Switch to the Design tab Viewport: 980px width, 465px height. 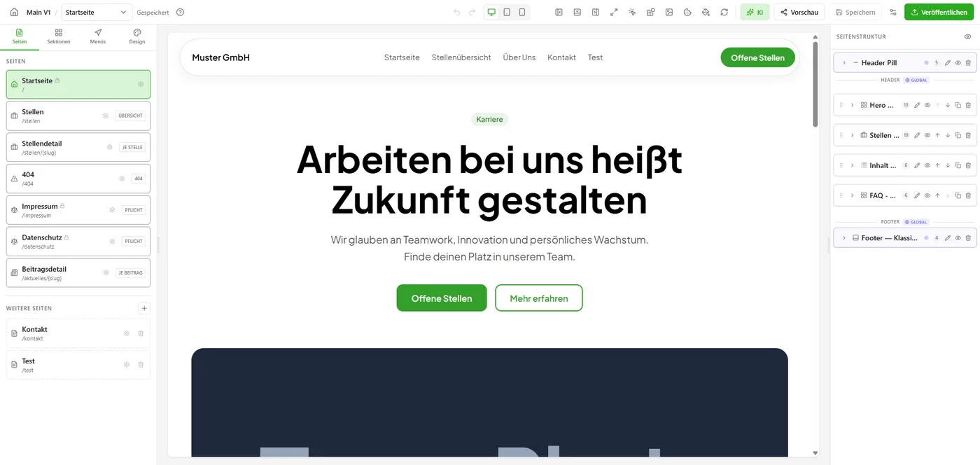137,36
